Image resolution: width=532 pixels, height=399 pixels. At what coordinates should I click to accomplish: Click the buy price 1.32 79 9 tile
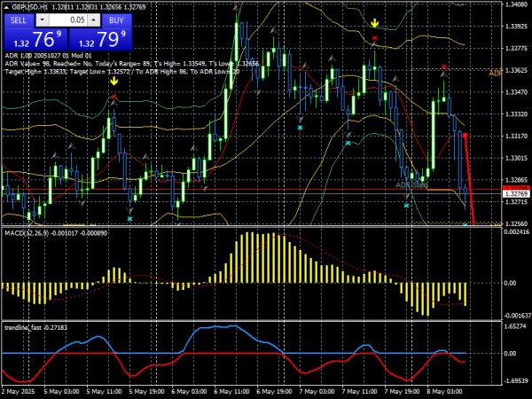pos(100,39)
